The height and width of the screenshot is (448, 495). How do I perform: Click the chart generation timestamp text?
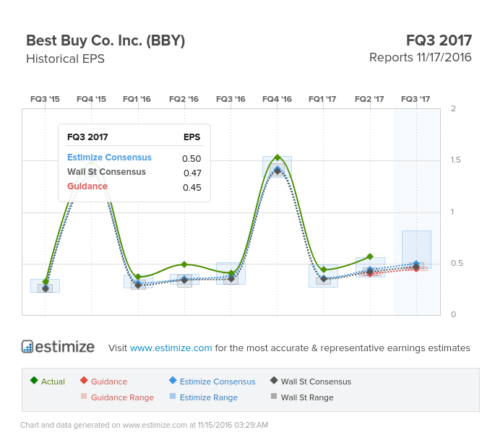coord(145,425)
